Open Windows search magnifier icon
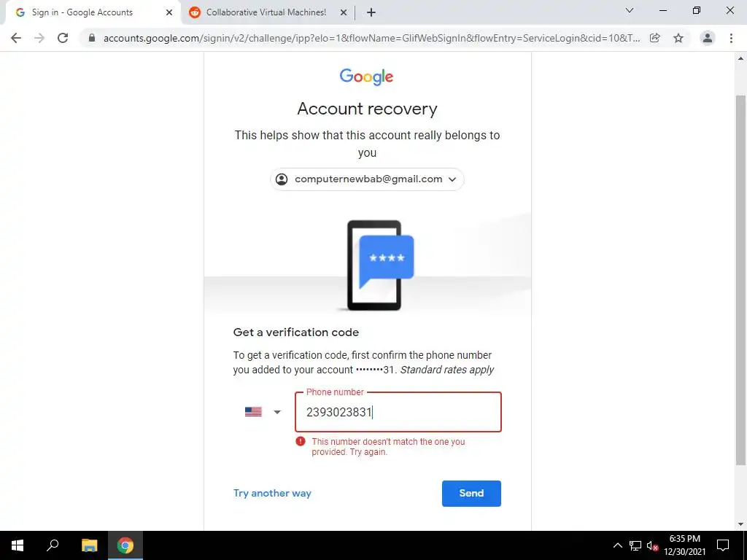The width and height of the screenshot is (747, 560). [x=53, y=545]
